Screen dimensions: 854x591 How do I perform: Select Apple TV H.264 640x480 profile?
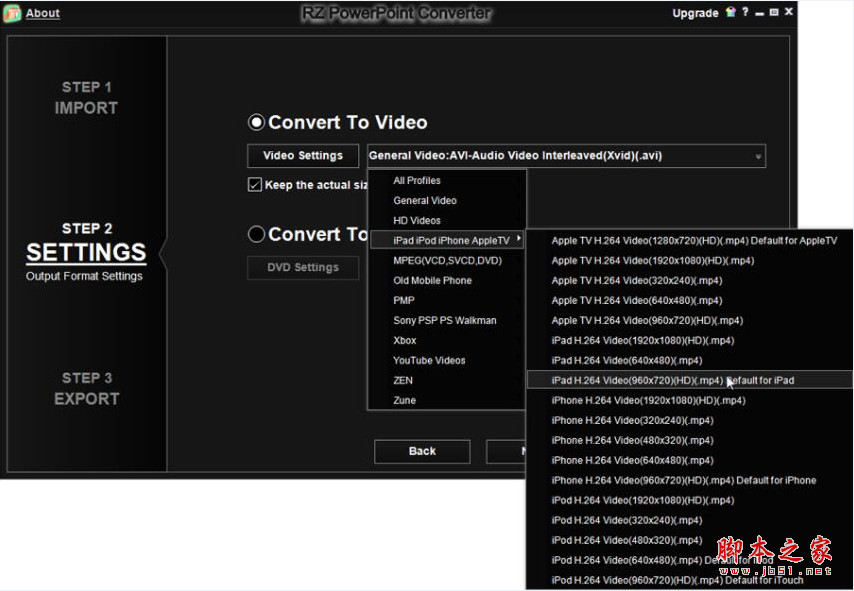[690, 300]
